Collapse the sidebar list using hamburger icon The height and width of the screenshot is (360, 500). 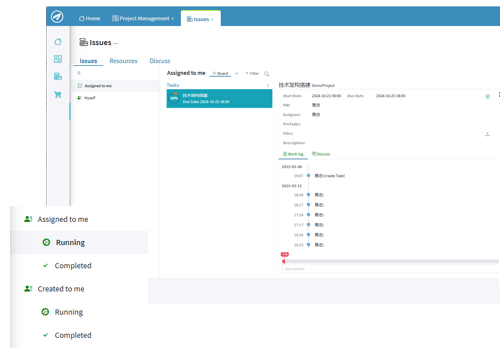(79, 73)
